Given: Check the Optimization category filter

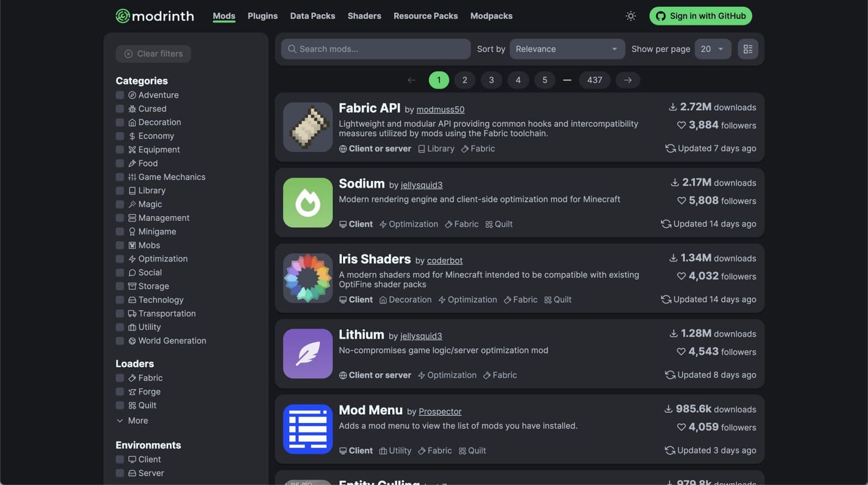Looking at the screenshot, I should [120, 259].
